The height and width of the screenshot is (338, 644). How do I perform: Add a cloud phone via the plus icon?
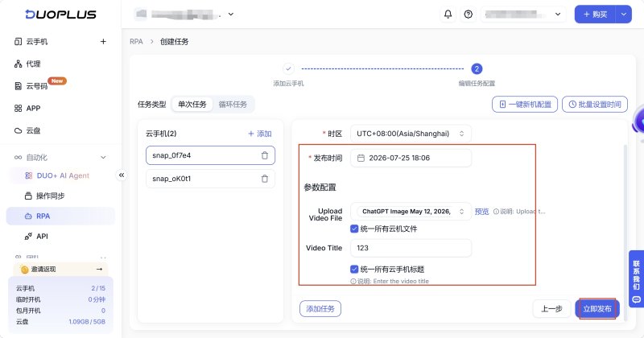(103, 42)
